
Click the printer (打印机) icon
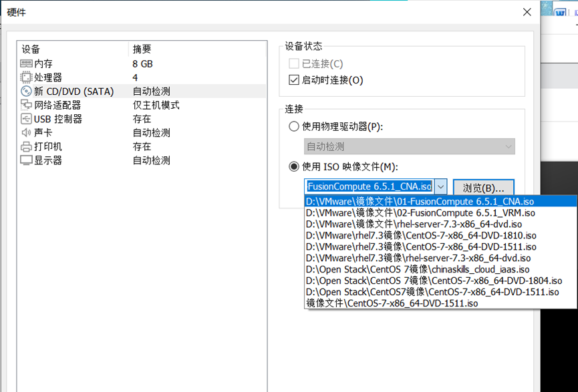(26, 147)
